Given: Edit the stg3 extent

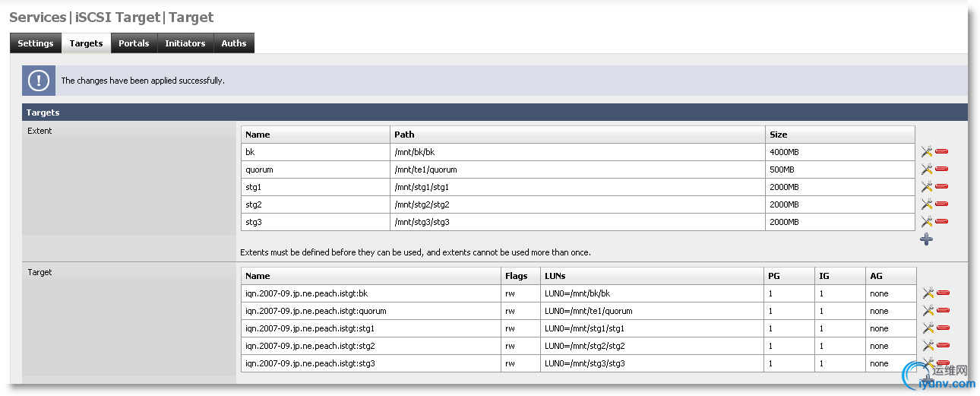Looking at the screenshot, I should [x=926, y=222].
